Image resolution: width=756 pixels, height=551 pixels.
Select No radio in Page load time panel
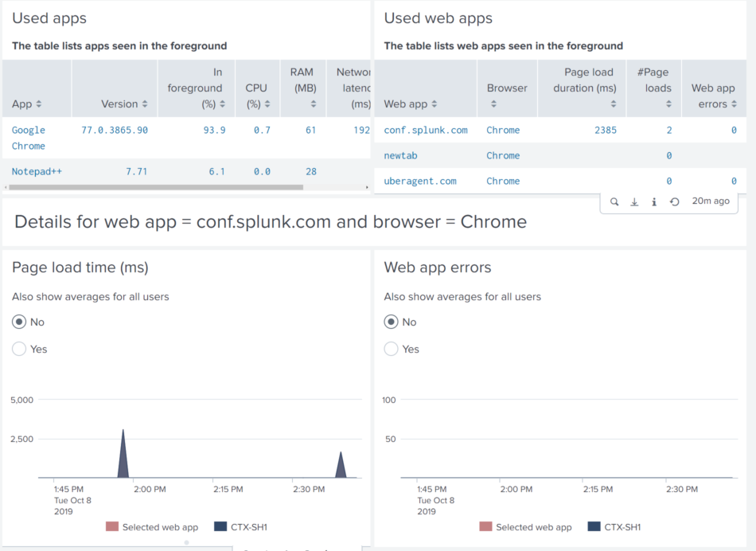click(x=19, y=322)
